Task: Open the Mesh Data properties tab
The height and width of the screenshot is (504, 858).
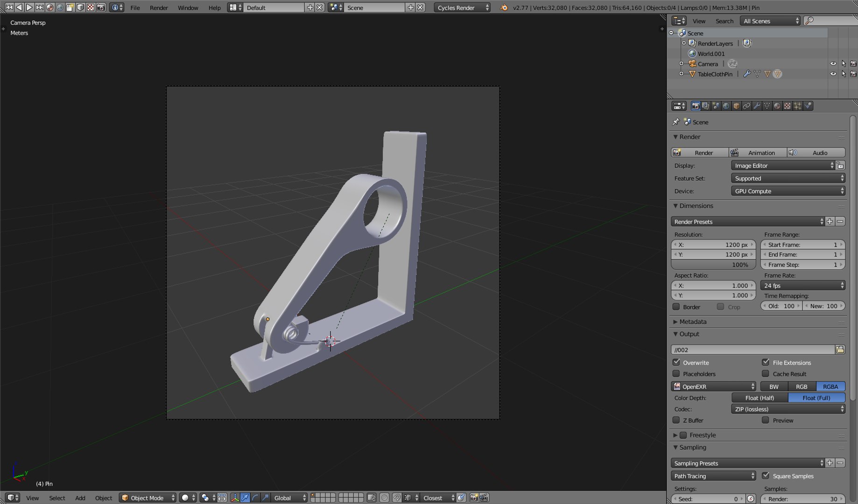Action: tap(767, 106)
